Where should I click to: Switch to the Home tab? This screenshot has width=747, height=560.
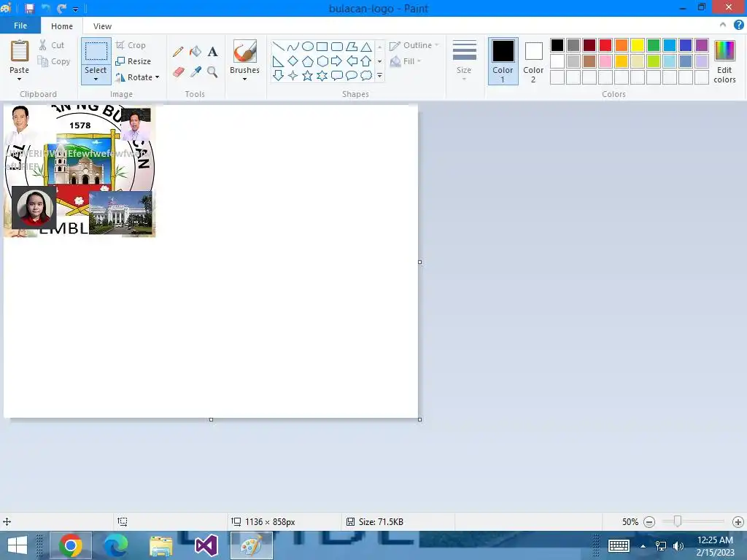(x=62, y=26)
